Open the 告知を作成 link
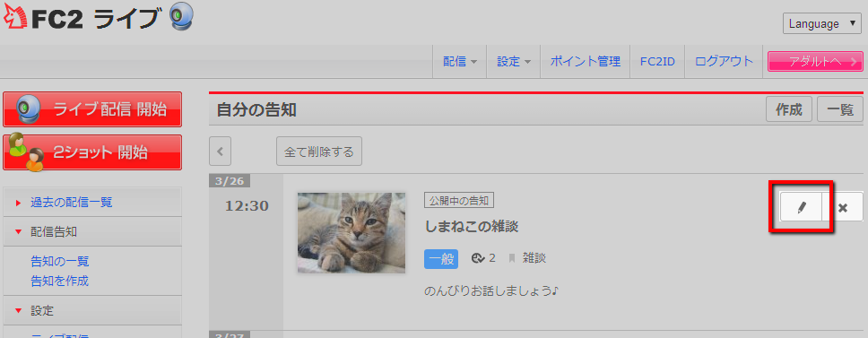Image resolution: width=868 pixels, height=338 pixels. point(60,281)
